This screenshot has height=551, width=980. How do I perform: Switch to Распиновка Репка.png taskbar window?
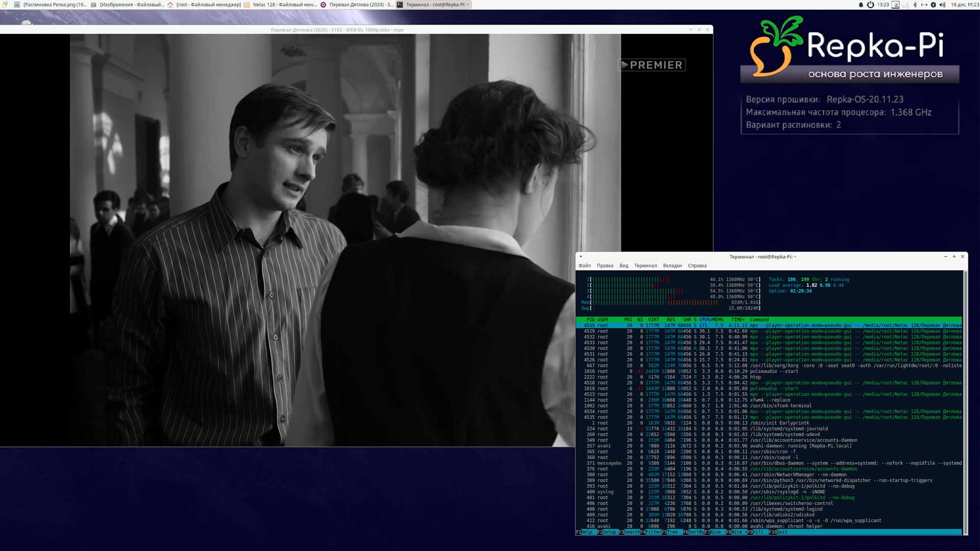51,5
